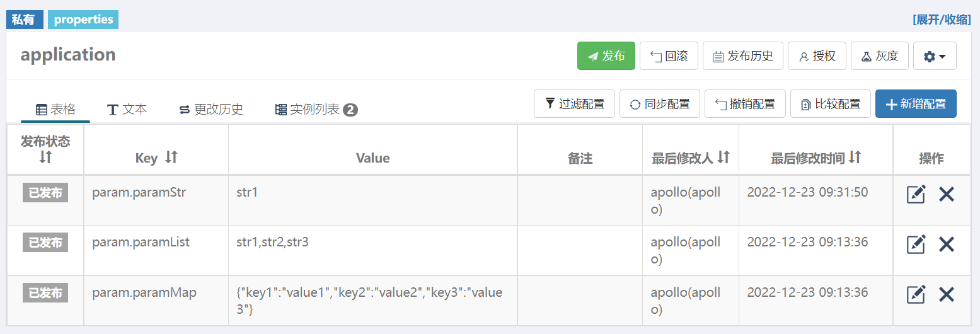Delete the param.paramList configuration

click(x=947, y=244)
